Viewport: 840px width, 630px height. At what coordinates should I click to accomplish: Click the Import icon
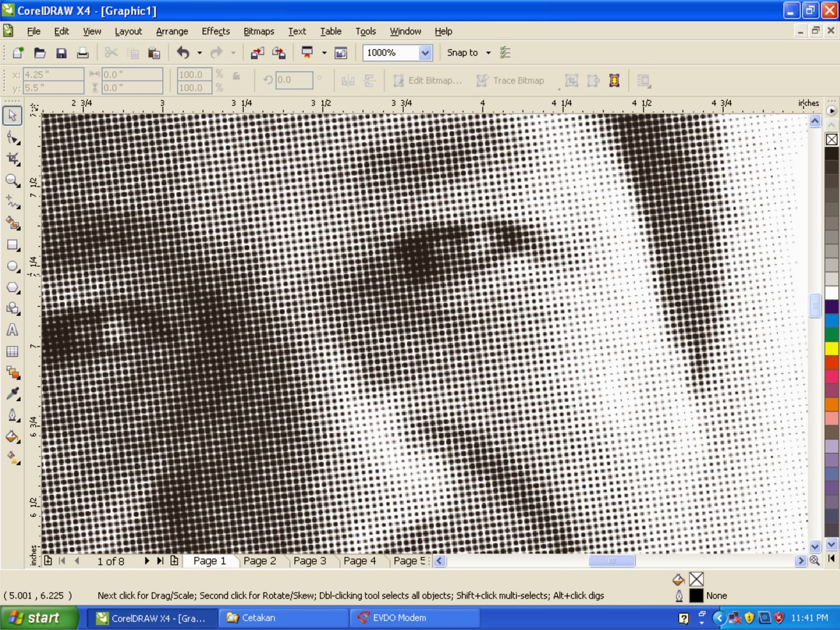[257, 52]
